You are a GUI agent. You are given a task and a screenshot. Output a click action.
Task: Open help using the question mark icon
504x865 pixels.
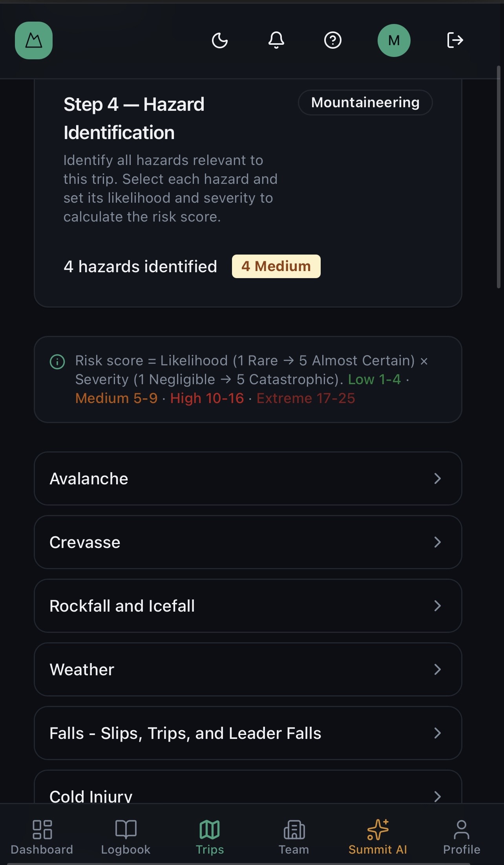click(x=332, y=40)
